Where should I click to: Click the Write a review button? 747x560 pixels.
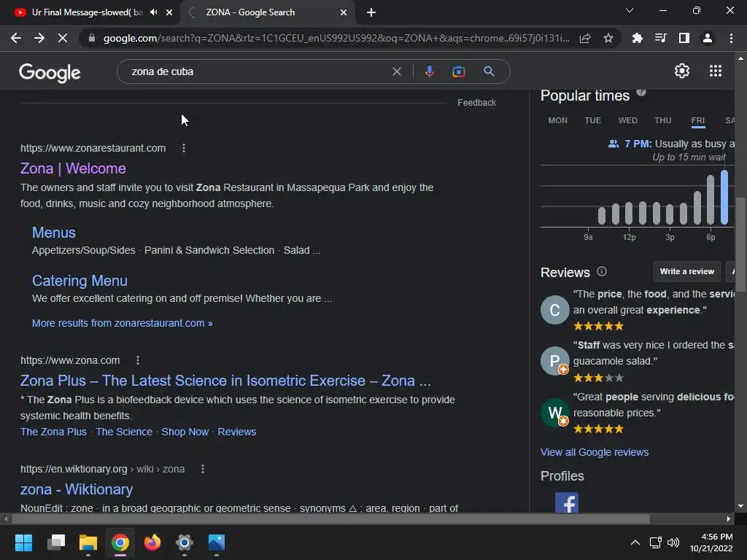[x=686, y=271]
